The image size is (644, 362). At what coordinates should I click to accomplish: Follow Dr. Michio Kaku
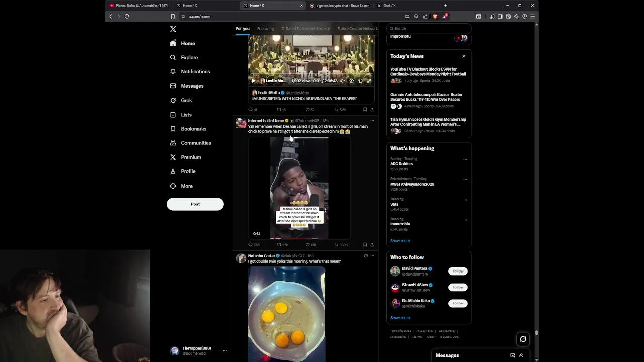[458, 303]
